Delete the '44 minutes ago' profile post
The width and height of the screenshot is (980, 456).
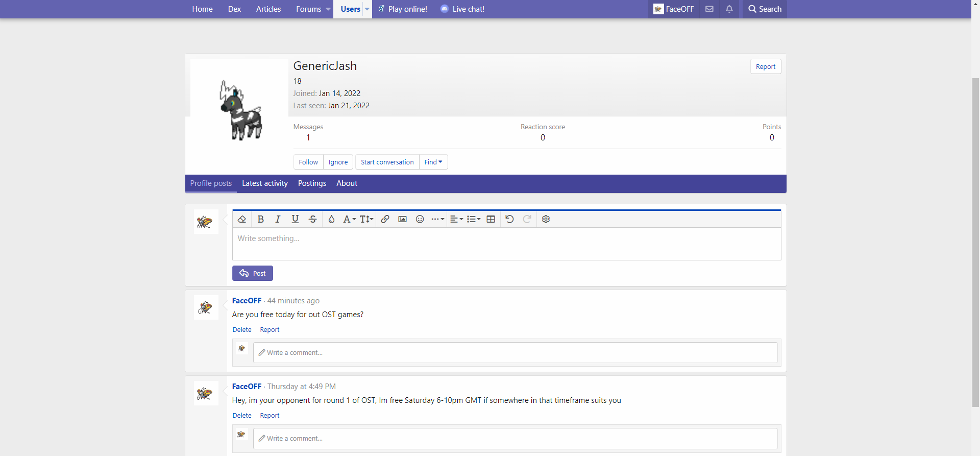tap(242, 330)
